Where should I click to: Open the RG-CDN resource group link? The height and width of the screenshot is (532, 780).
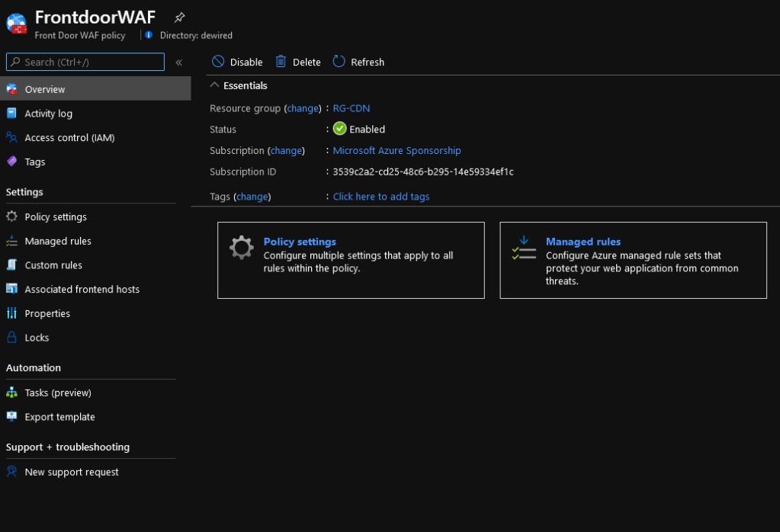coord(351,108)
